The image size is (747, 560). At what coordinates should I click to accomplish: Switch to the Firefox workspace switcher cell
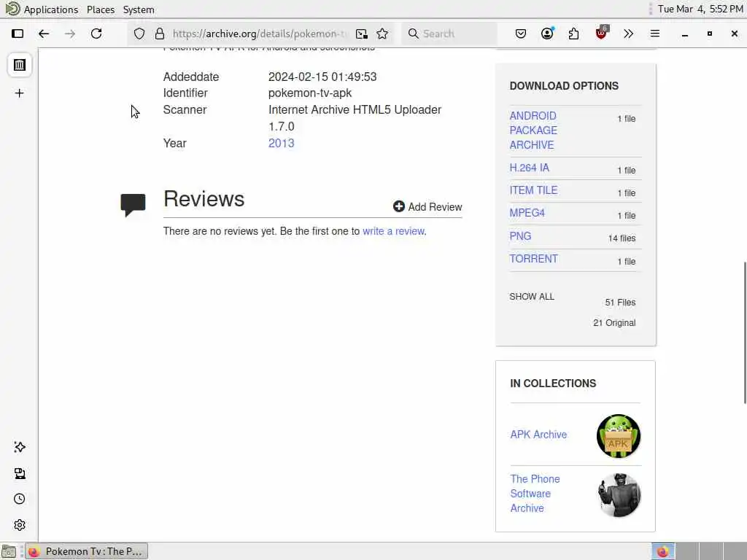coord(662,551)
